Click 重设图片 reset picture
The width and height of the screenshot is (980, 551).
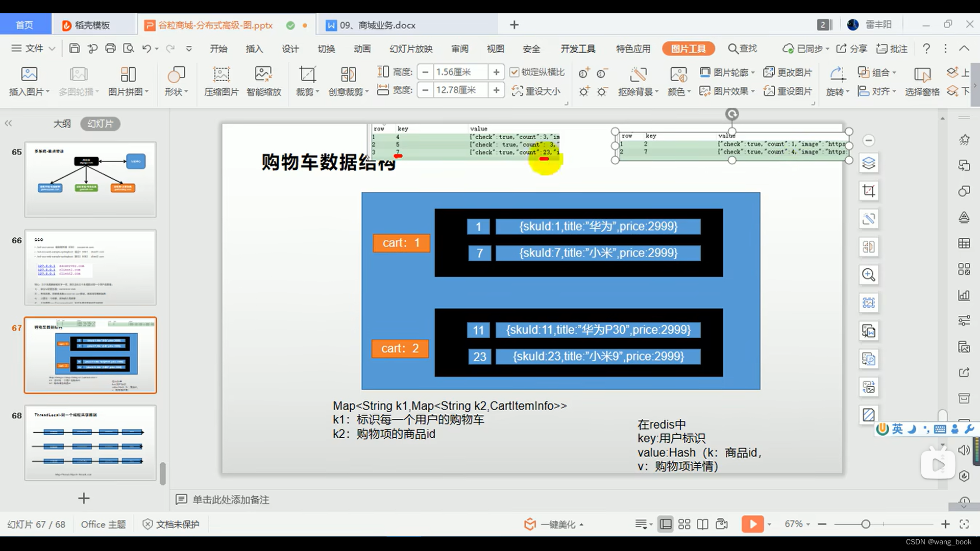[788, 91]
